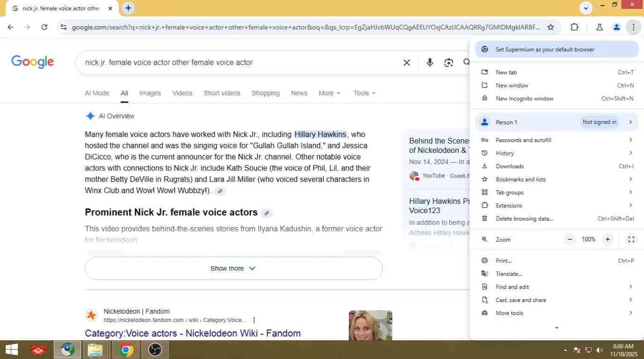Switch to Supermium in the taskbar
The width and height of the screenshot is (644, 359).
click(x=67, y=350)
